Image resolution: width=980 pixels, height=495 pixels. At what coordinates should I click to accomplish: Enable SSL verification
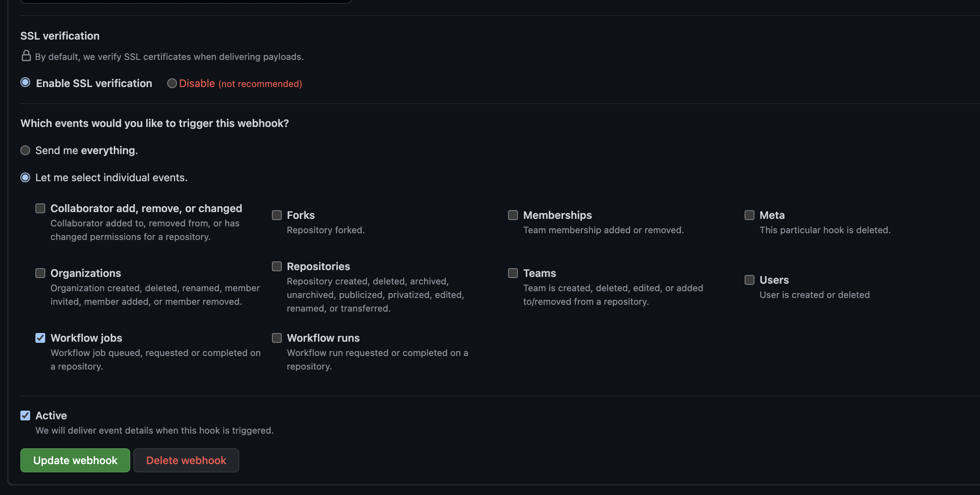click(x=25, y=83)
